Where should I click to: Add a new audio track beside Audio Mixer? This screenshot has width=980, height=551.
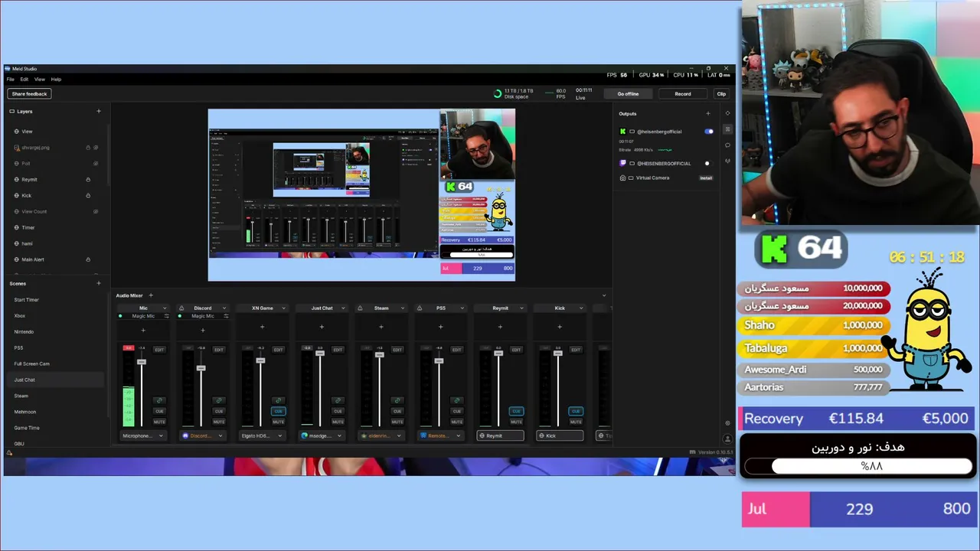(x=150, y=295)
